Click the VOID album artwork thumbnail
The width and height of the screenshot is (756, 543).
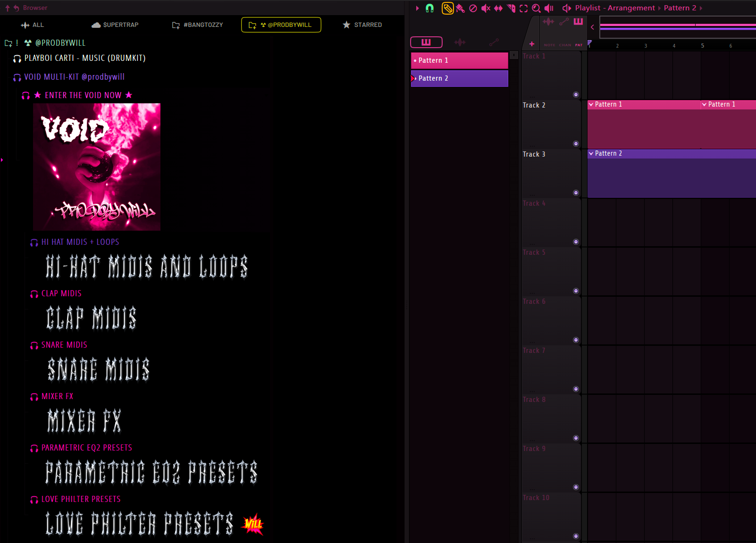pyautogui.click(x=97, y=167)
